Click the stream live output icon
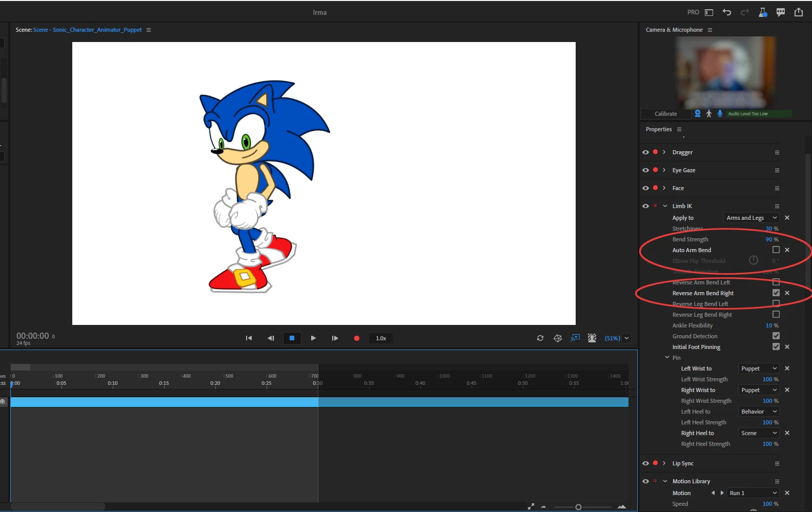 [575, 338]
